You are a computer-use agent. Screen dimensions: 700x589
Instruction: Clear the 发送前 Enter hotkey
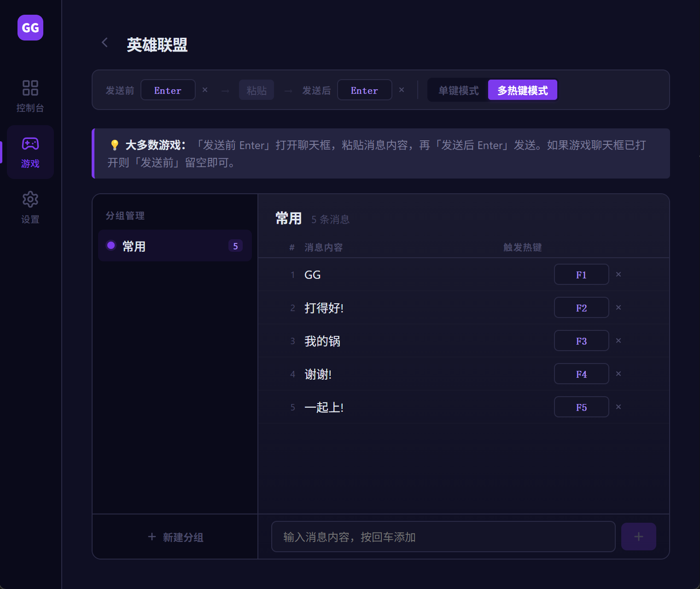point(204,90)
